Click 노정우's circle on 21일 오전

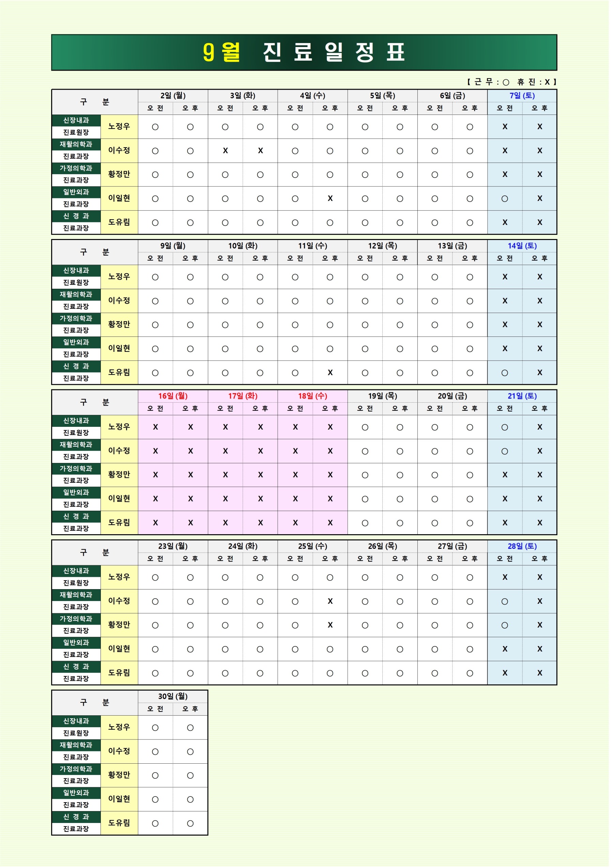[x=505, y=427]
